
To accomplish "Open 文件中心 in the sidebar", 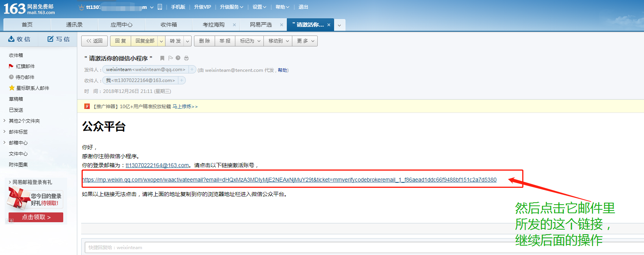I will tap(18, 153).
